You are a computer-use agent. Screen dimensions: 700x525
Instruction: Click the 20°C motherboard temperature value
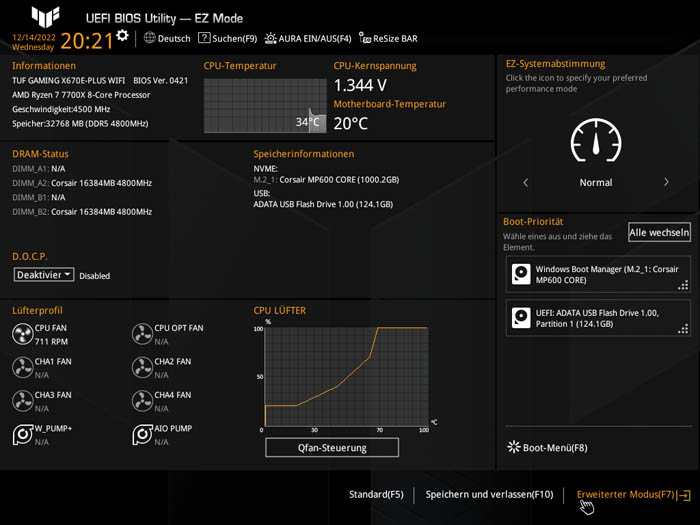tap(351, 123)
